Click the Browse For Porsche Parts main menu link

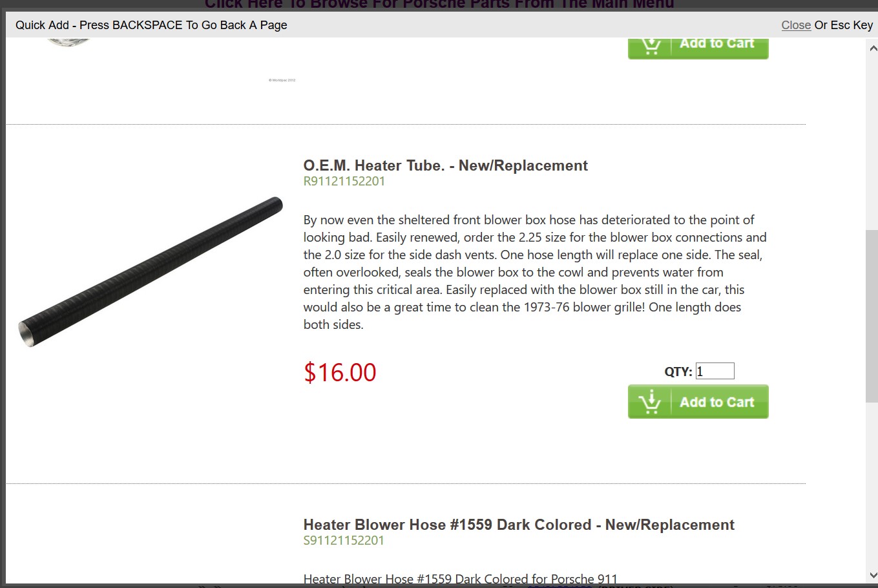tap(439, 5)
